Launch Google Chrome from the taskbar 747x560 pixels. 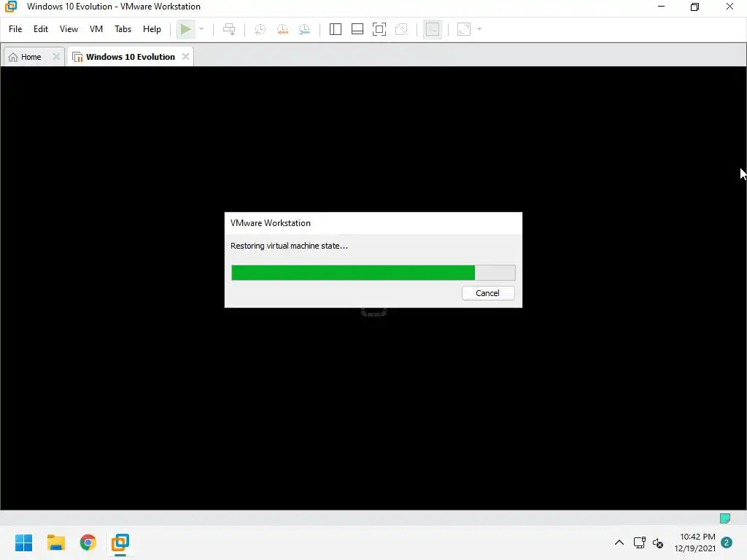(x=88, y=542)
